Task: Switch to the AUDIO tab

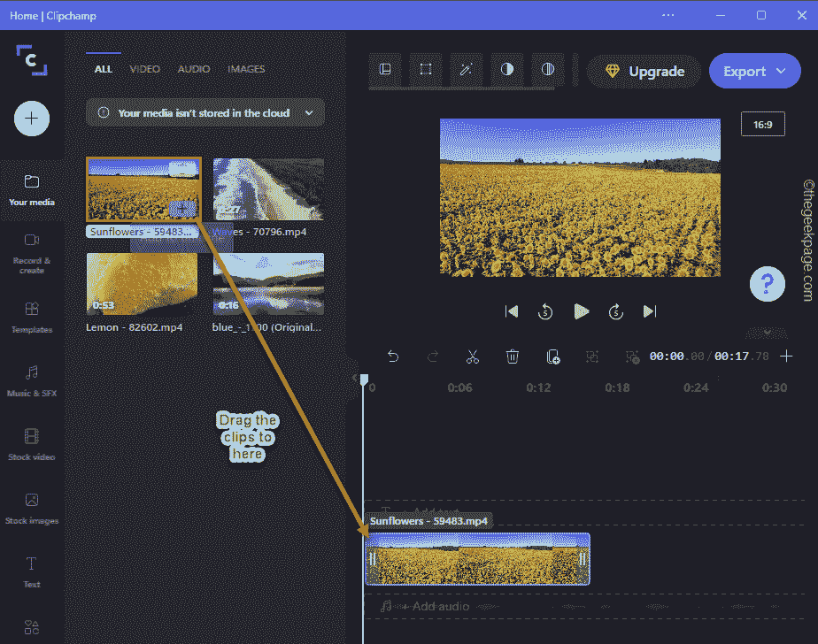Action: pyautogui.click(x=193, y=68)
